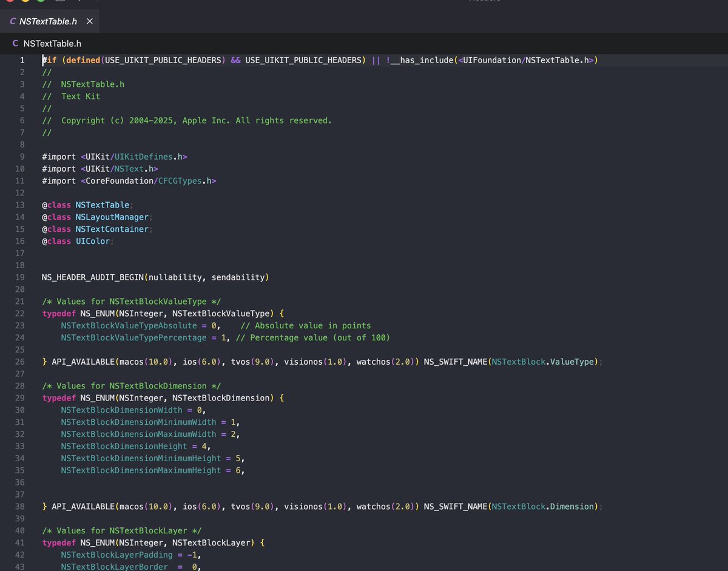Click the 'Values for NSTextBlockLayer' comment
The width and height of the screenshot is (728, 571).
(122, 530)
